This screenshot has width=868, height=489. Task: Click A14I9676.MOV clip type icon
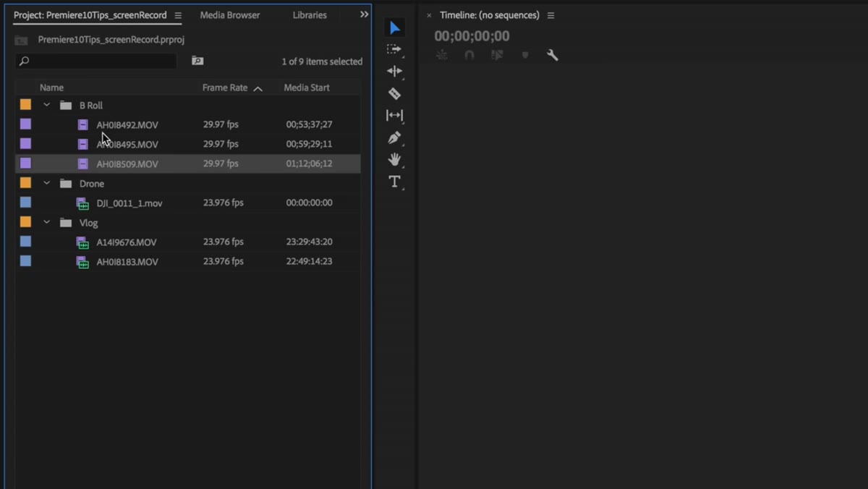coord(82,242)
